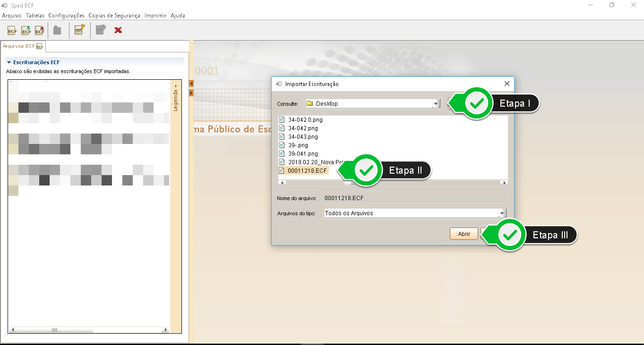Open the Cópias de Segurança menu
The width and height of the screenshot is (644, 345).
coord(114,16)
